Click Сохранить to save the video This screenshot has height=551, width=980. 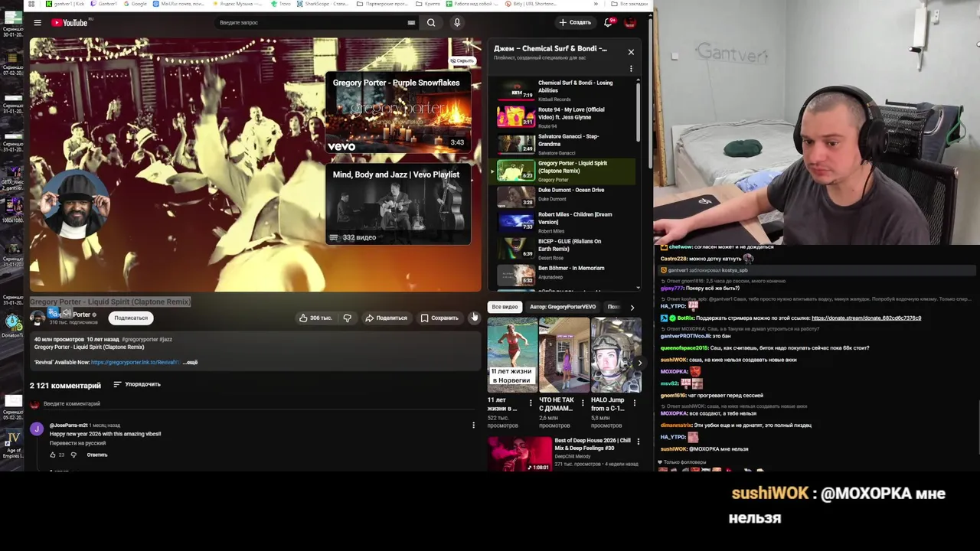439,318
